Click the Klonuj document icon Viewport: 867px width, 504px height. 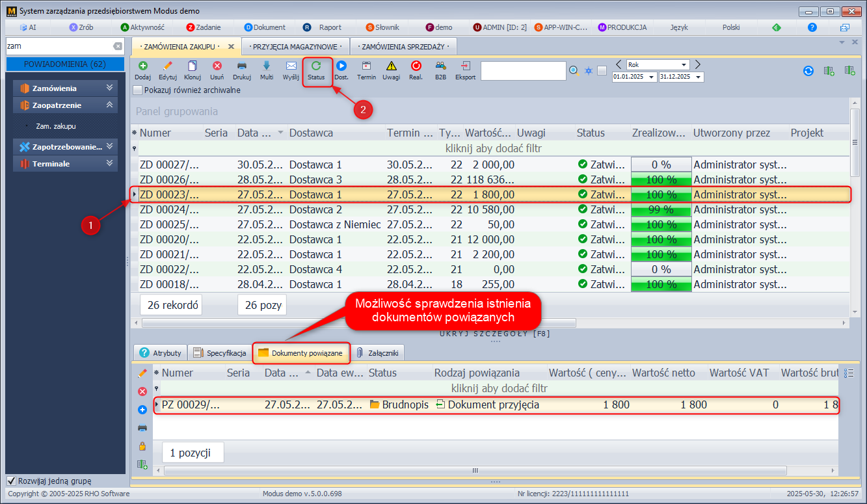192,66
